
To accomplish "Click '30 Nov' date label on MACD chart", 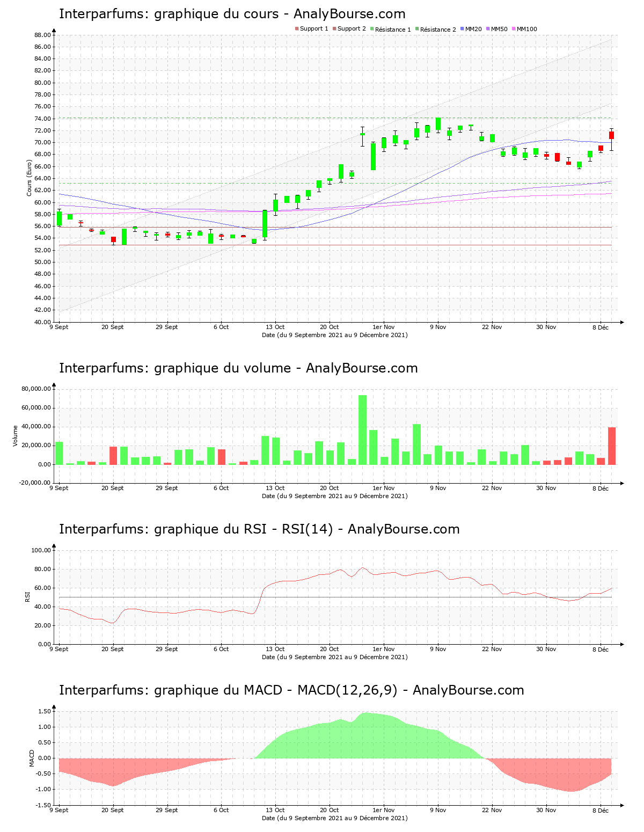I will click(546, 810).
